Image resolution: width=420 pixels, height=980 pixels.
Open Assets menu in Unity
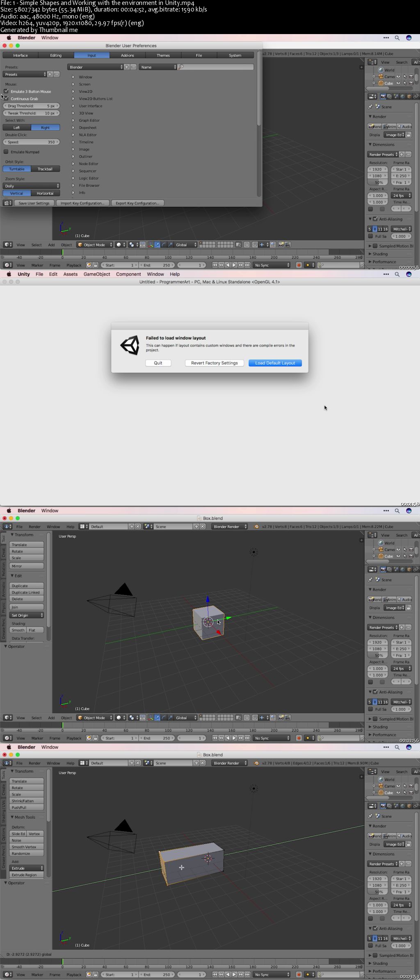(x=71, y=274)
